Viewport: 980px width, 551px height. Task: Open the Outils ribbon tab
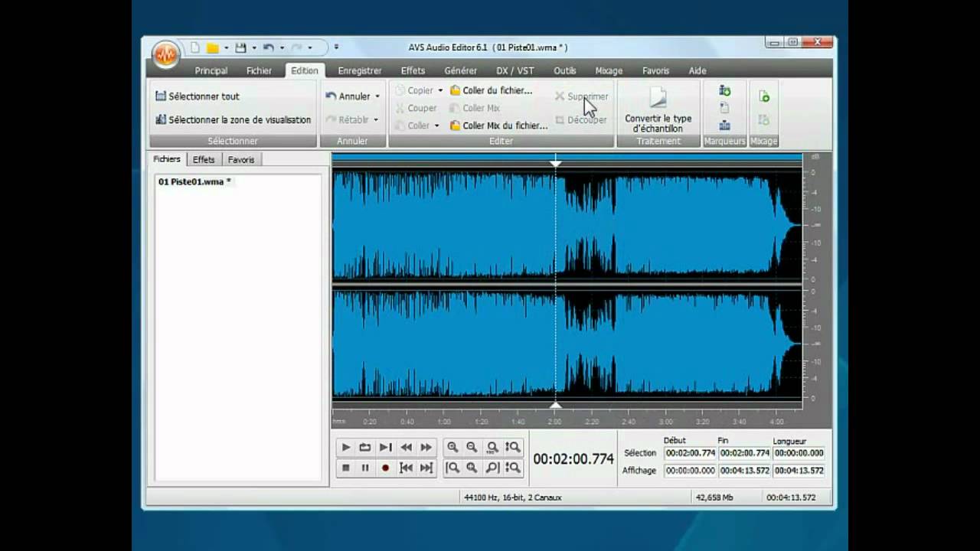565,70
